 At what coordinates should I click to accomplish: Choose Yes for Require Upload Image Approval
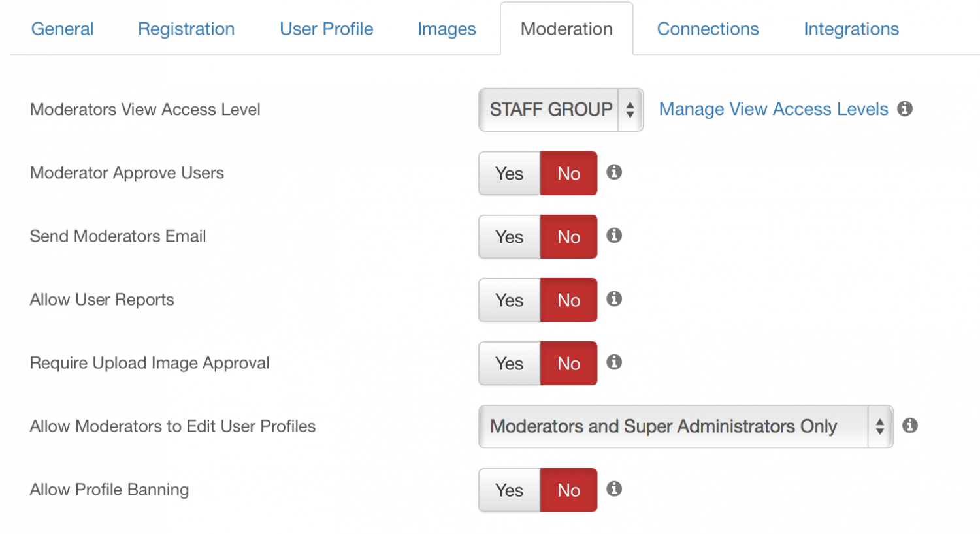tap(510, 364)
